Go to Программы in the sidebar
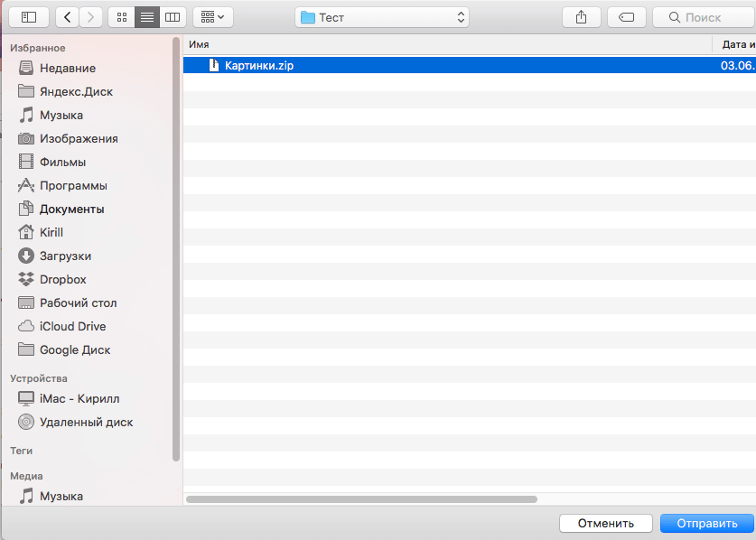Viewport: 756px width, 540px height. [x=73, y=186]
